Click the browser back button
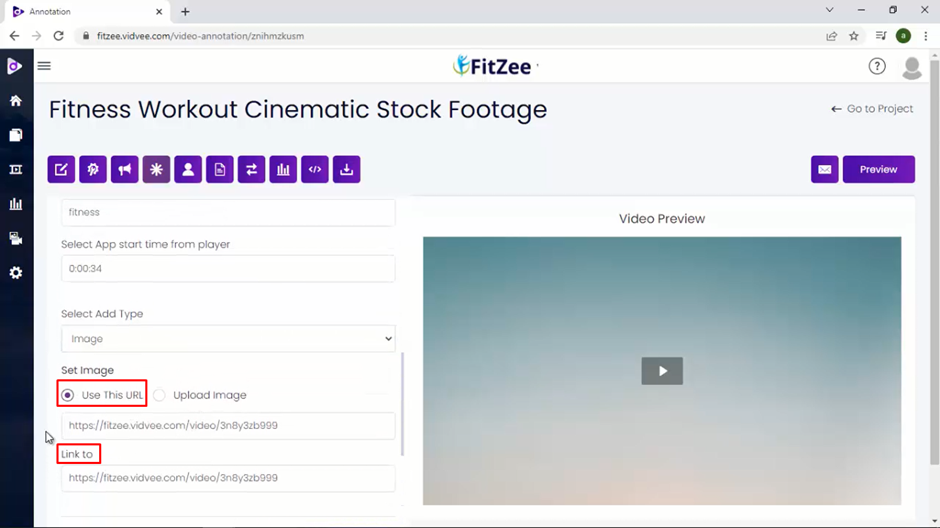Screen dimensions: 940x528 14,36
